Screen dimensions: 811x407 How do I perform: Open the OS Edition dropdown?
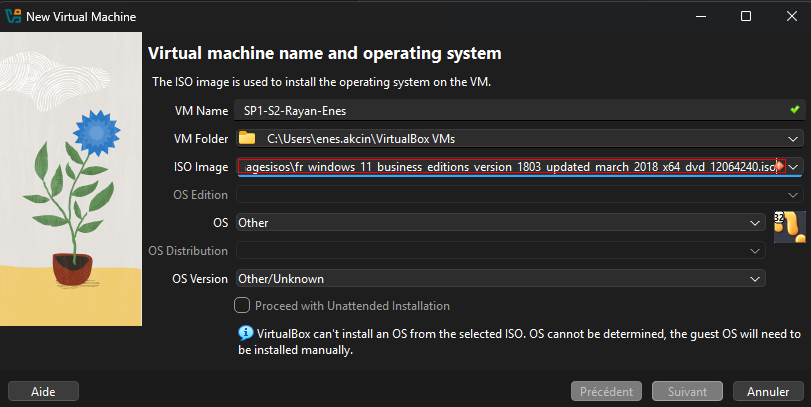click(x=793, y=194)
